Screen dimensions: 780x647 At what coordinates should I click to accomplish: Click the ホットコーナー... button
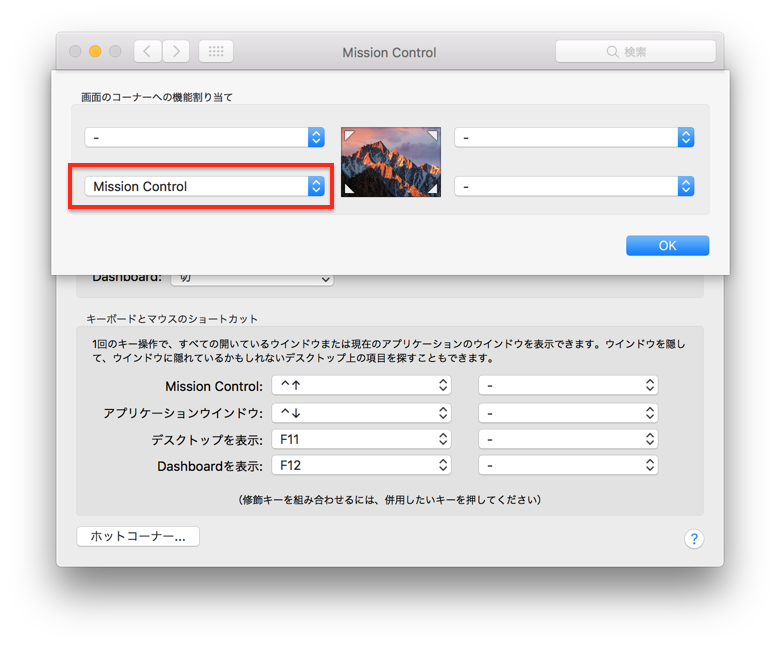pyautogui.click(x=138, y=537)
